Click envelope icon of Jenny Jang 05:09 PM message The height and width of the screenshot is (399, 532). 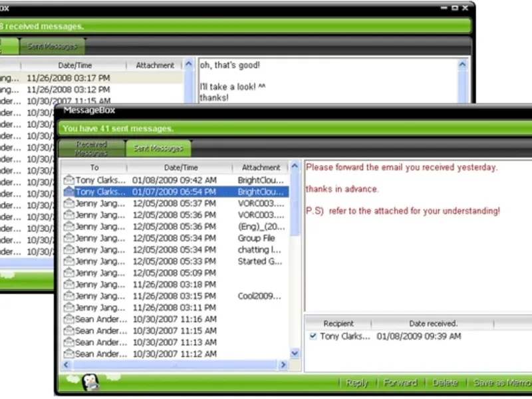point(69,273)
